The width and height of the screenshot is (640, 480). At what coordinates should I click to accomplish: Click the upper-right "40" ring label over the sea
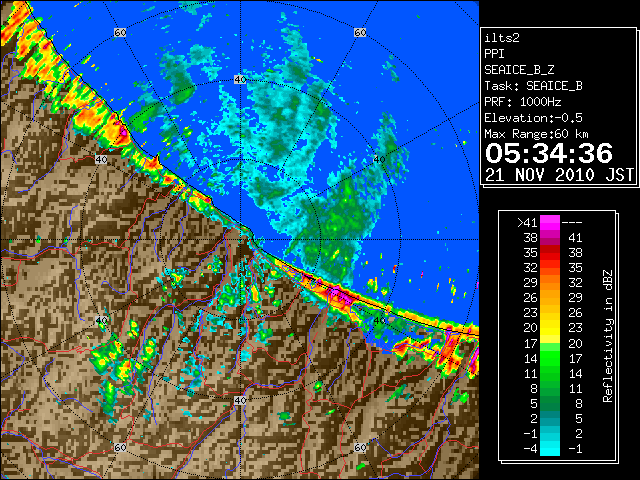[x=379, y=159]
